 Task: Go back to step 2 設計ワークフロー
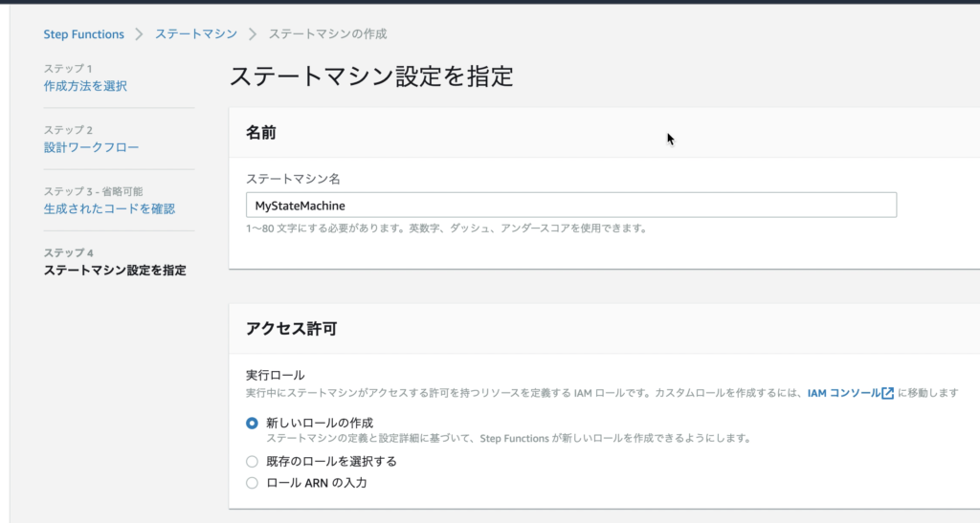point(91,147)
